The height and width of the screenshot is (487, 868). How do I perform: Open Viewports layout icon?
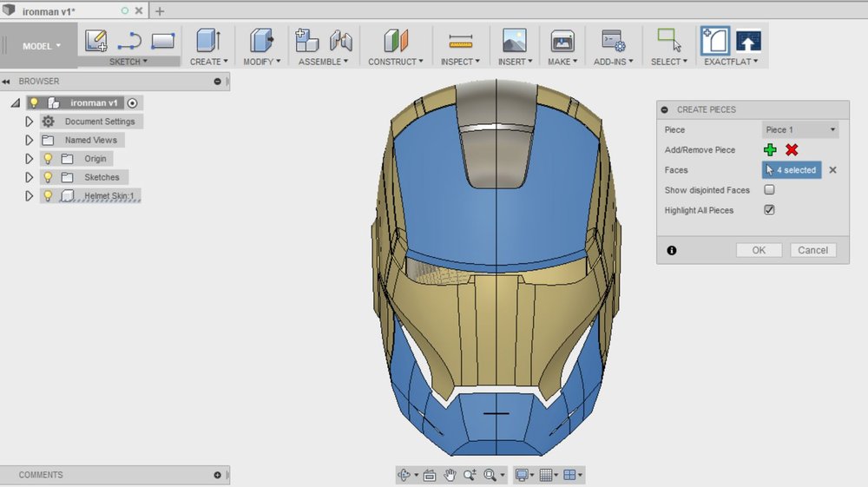(x=569, y=475)
